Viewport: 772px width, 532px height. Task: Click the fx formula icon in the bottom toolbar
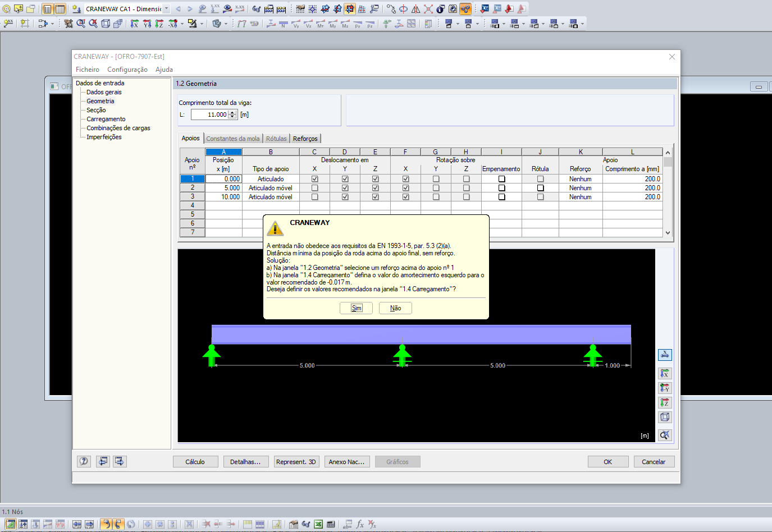[x=360, y=524]
